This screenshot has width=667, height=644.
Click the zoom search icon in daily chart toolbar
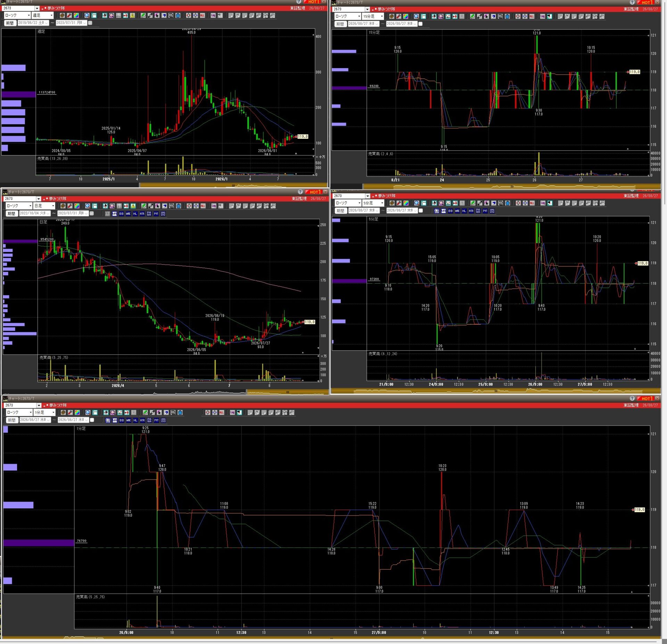[112, 206]
